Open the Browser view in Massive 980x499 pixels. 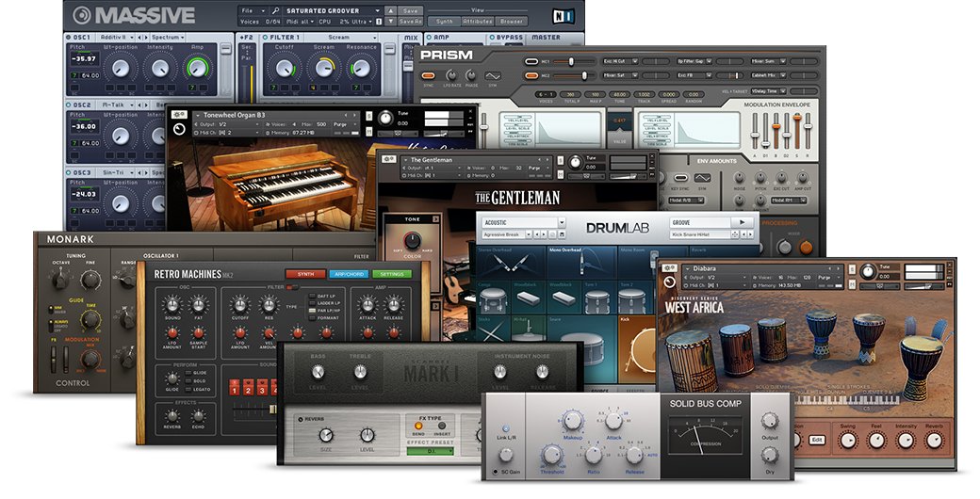tap(511, 22)
